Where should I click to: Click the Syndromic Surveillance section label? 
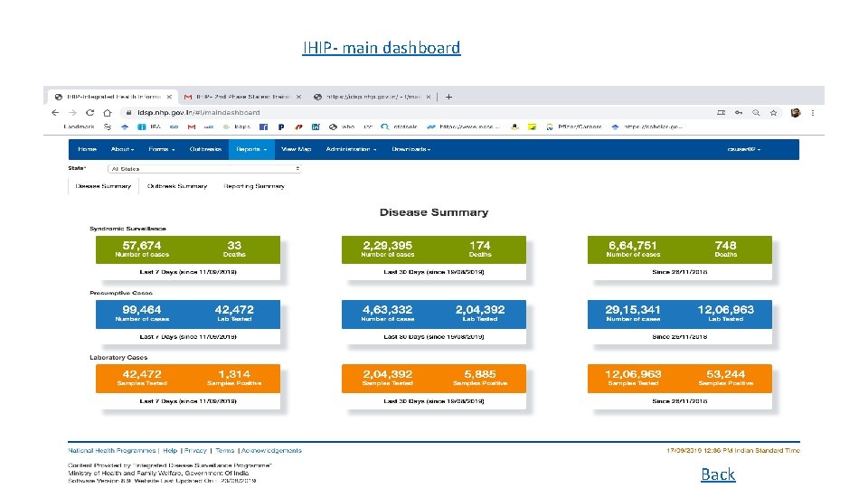tap(127, 229)
